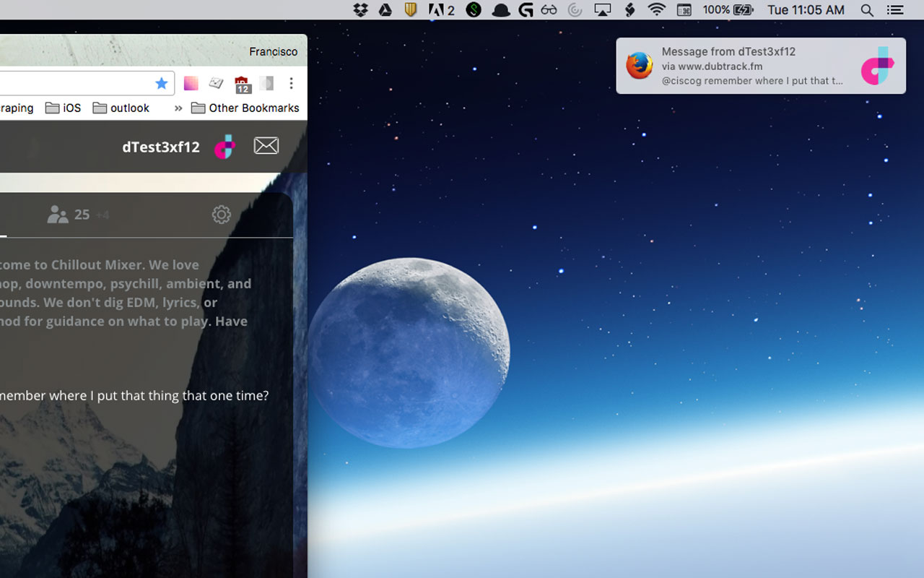
Task: Open the outlook bookmarks folder
Action: tap(121, 108)
